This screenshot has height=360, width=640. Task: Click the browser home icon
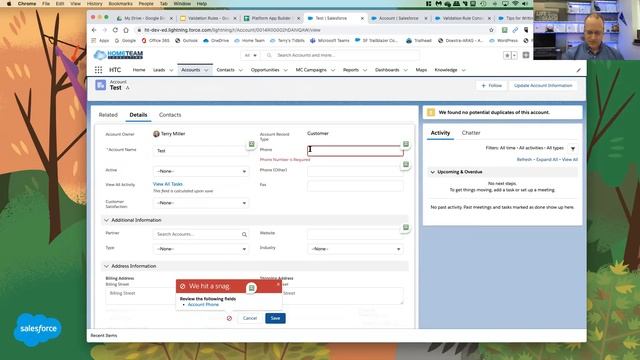pos(126,30)
